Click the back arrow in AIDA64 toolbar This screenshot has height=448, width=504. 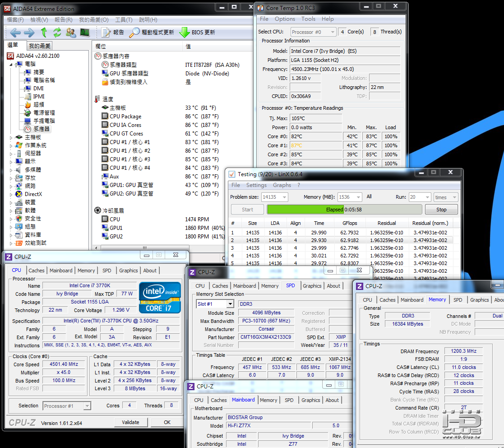point(15,33)
